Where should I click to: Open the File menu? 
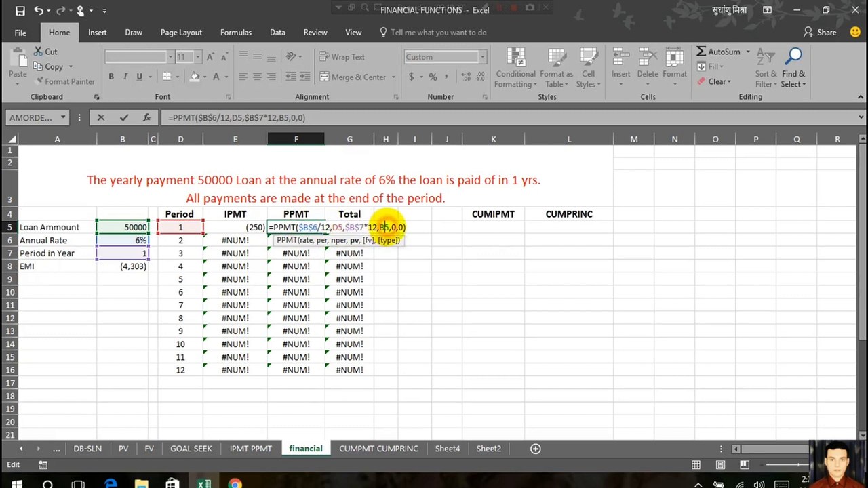(x=20, y=32)
